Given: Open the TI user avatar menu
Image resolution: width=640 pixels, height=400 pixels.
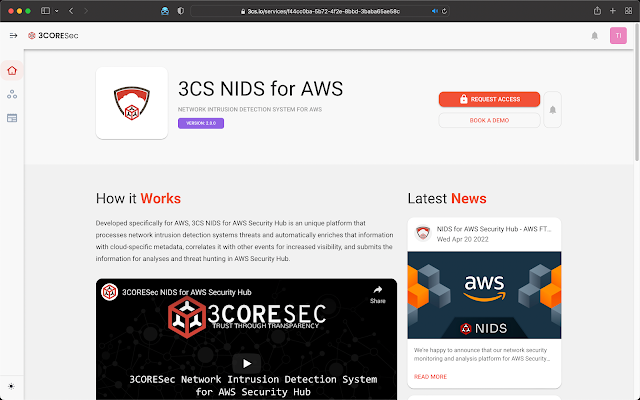Looking at the screenshot, I should point(618,36).
